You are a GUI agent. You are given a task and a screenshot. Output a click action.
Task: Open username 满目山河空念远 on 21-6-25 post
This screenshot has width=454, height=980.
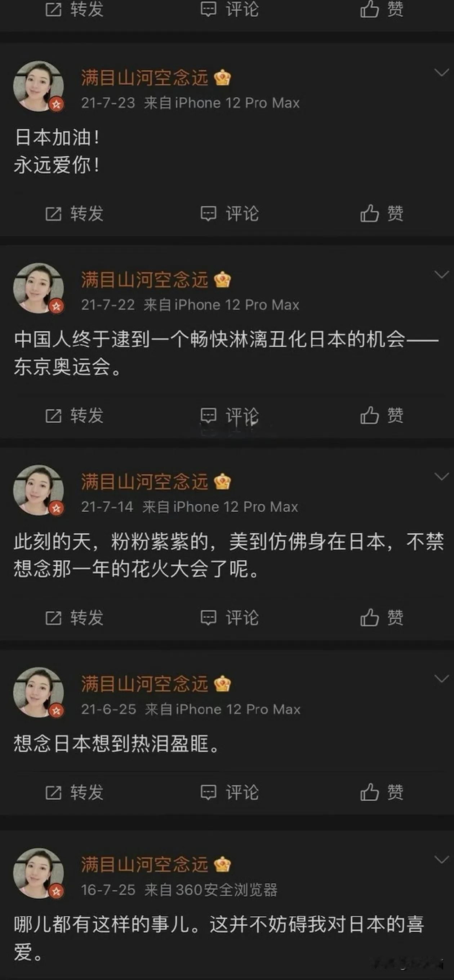tap(144, 684)
